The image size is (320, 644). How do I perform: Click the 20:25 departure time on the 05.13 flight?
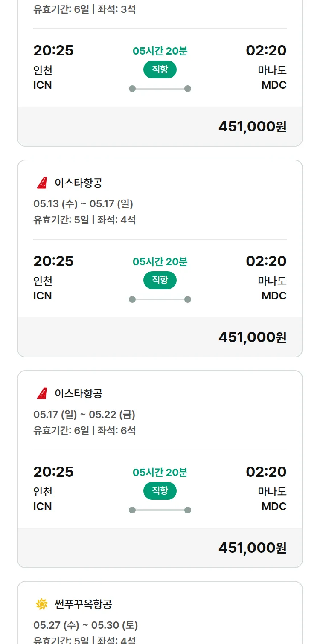53,261
